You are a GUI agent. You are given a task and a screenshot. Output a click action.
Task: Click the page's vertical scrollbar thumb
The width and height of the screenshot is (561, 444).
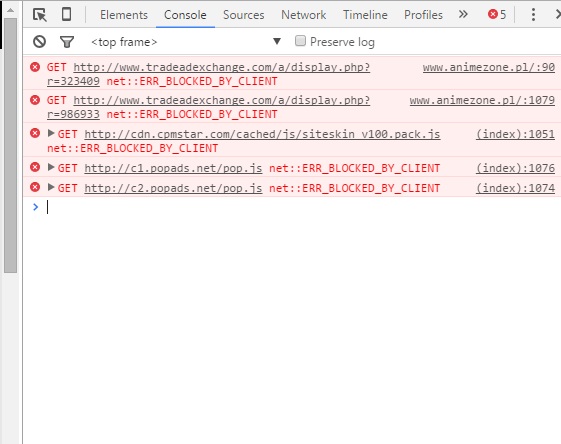10,146
